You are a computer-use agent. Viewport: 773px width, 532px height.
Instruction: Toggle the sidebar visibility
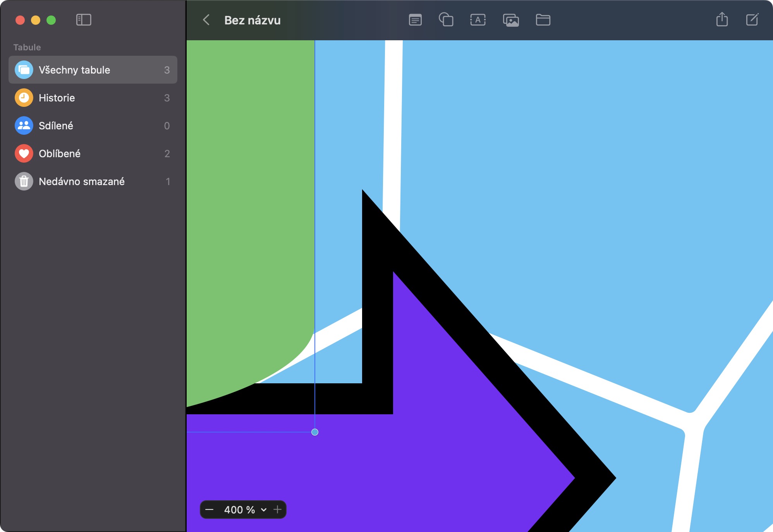84,20
